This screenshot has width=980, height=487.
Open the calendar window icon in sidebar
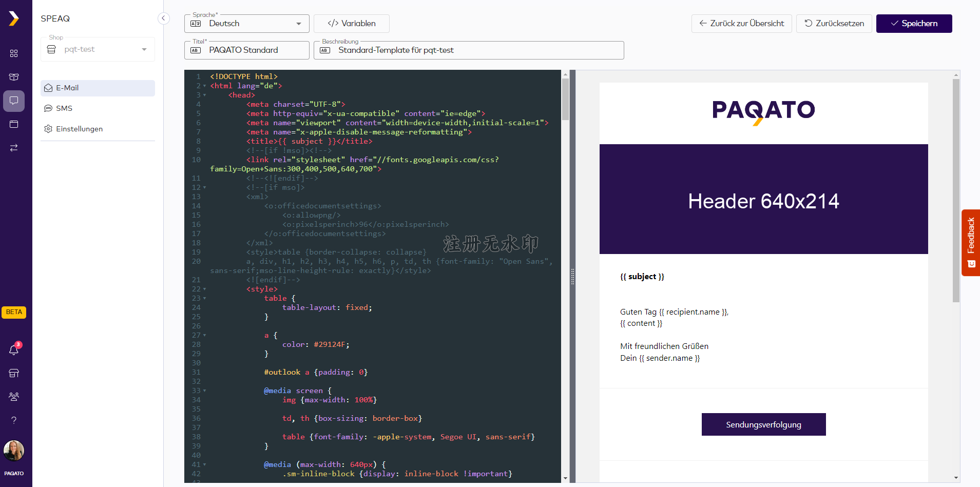(x=14, y=124)
